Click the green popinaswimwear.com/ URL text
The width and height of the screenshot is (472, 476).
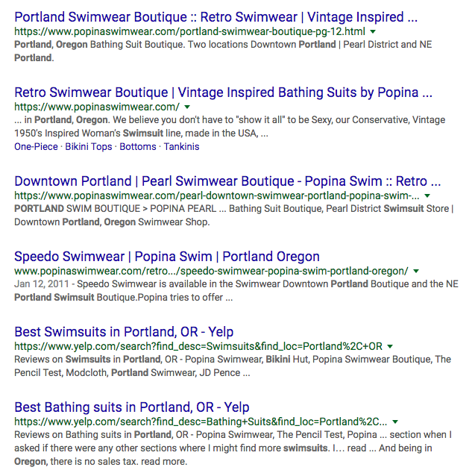97,107
